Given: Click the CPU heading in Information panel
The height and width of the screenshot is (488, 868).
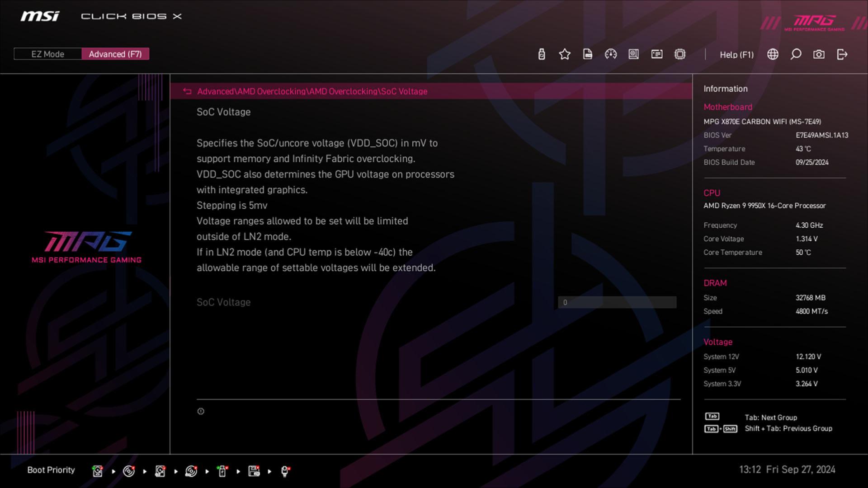Looking at the screenshot, I should pyautogui.click(x=712, y=193).
